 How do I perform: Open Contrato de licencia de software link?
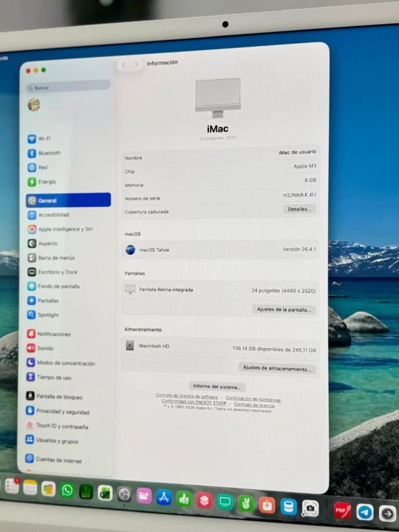click(186, 396)
